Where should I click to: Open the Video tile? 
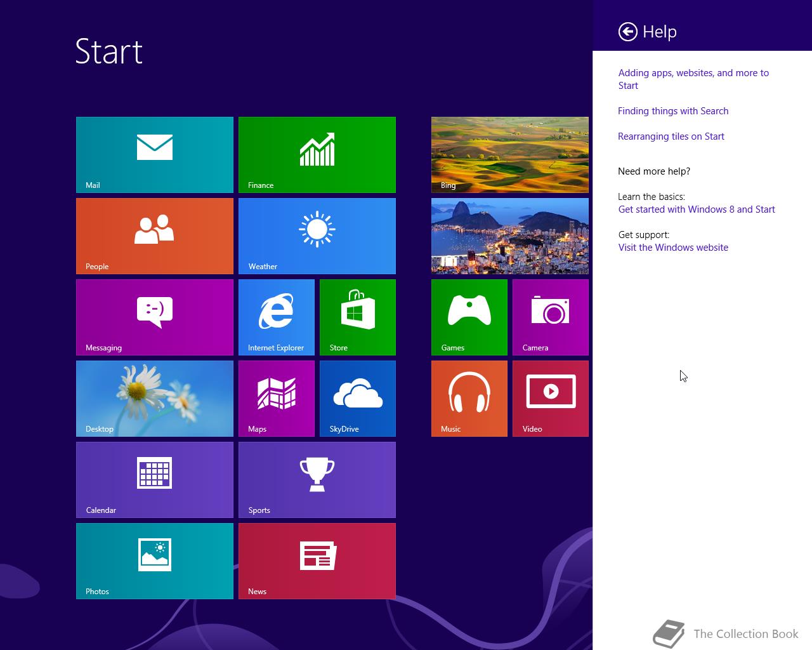(x=551, y=399)
